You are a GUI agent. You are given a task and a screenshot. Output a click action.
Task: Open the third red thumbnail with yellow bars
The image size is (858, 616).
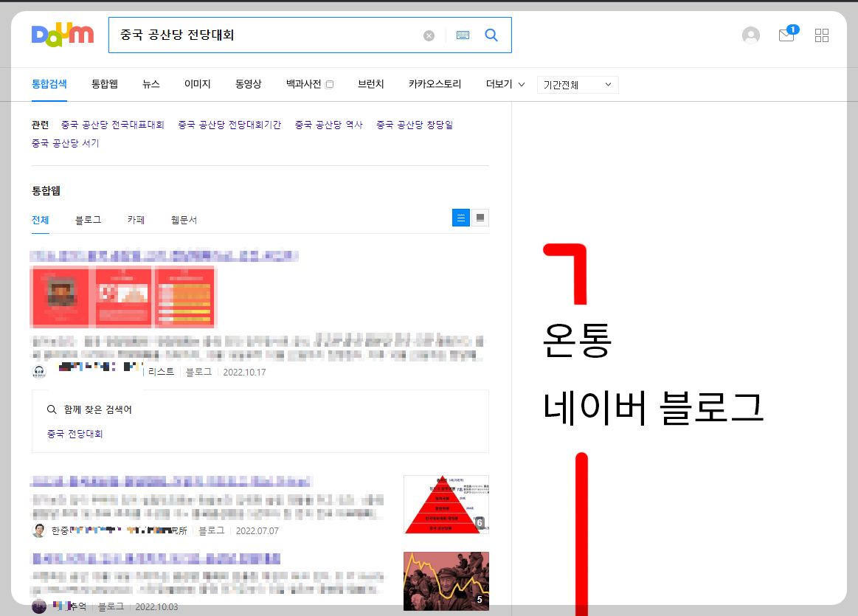(185, 297)
